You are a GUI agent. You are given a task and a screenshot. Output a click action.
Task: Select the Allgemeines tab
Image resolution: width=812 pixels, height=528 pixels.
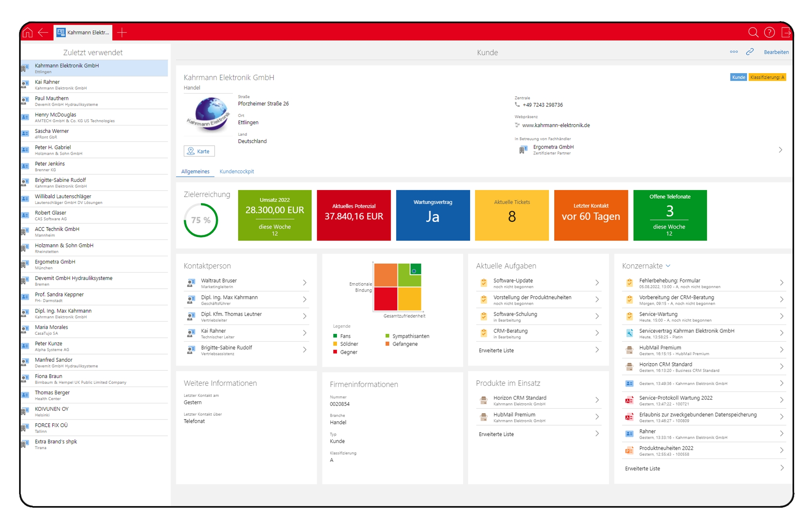tap(195, 171)
